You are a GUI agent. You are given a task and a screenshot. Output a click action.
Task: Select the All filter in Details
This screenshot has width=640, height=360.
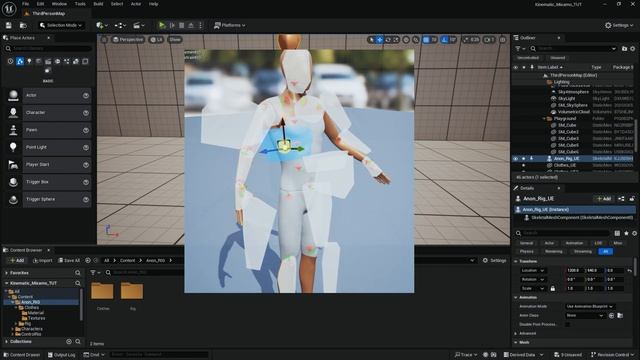point(606,251)
